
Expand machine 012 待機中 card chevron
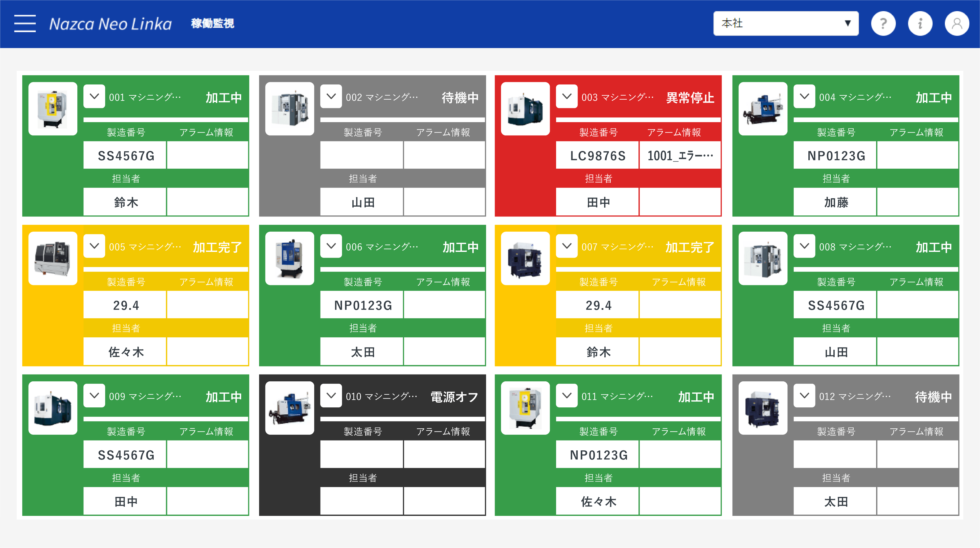click(x=804, y=396)
